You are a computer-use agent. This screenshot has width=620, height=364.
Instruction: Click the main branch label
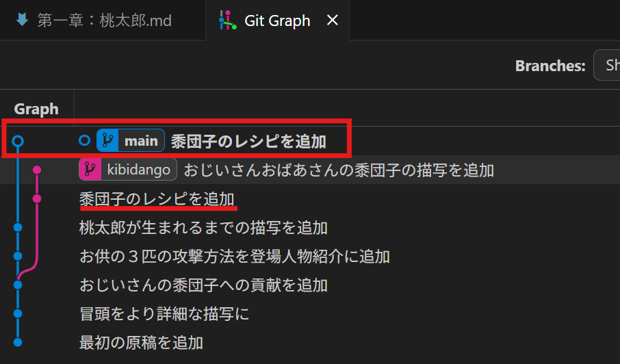point(131,140)
